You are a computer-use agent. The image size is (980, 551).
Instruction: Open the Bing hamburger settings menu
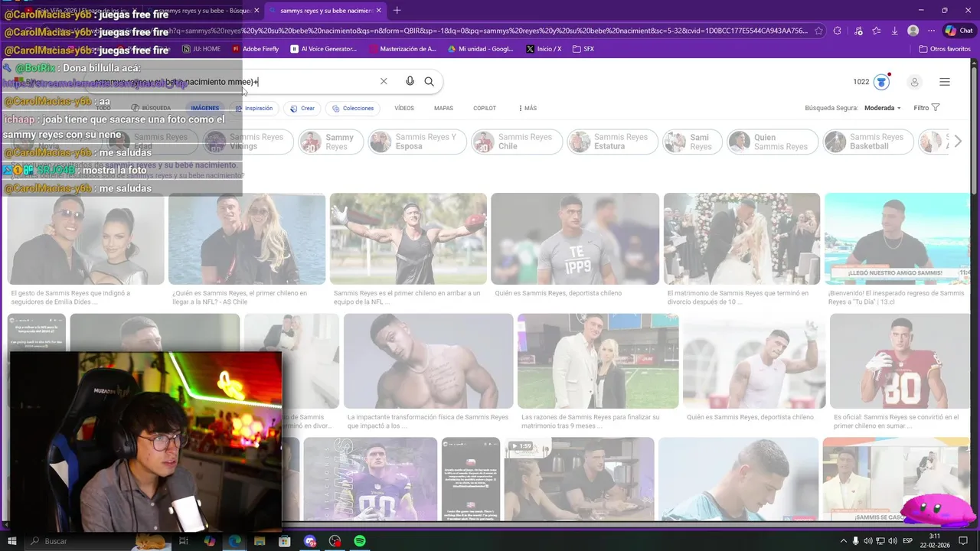coord(945,82)
